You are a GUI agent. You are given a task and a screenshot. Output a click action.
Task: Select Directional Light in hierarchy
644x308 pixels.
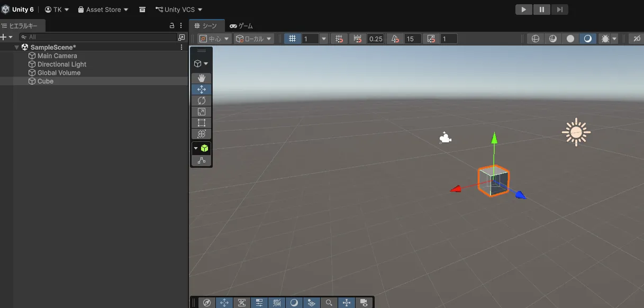(61, 64)
